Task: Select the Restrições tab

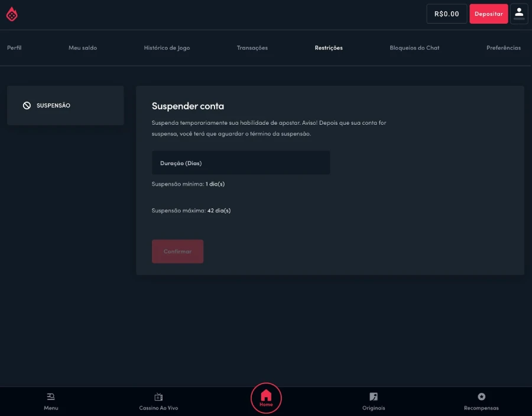Action: click(x=329, y=48)
